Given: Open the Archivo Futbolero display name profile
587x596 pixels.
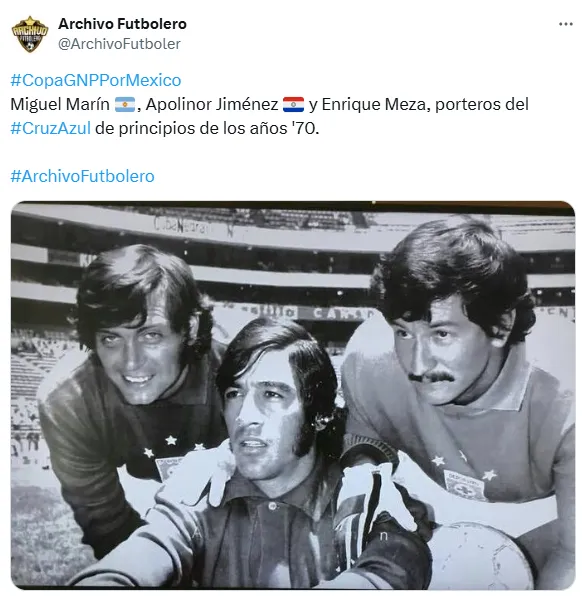Looking at the screenshot, I should pyautogui.click(x=122, y=24).
